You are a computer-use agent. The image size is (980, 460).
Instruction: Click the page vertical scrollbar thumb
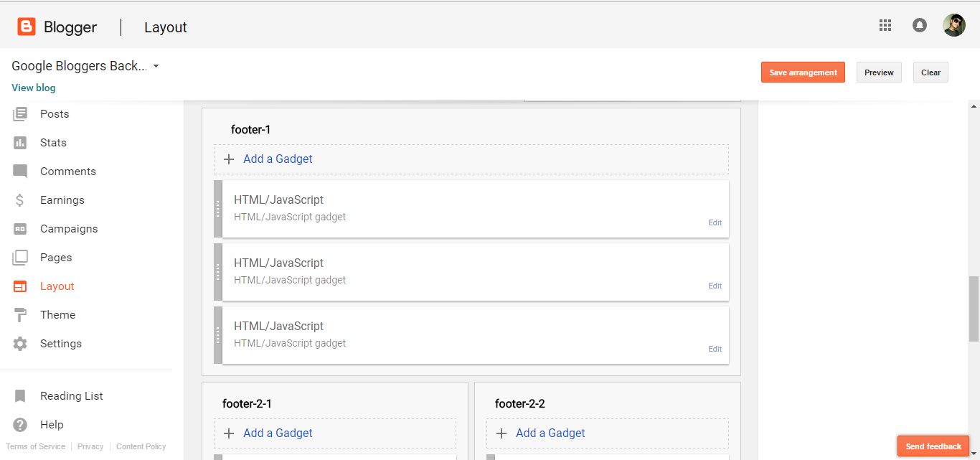coord(974,309)
